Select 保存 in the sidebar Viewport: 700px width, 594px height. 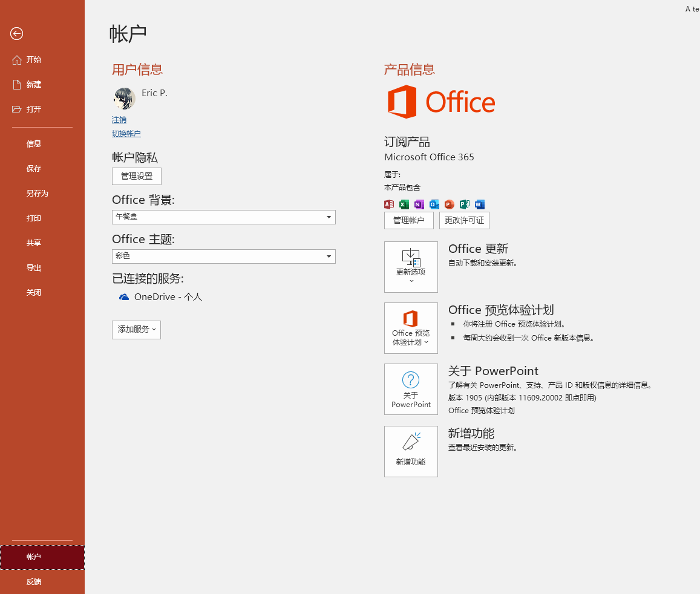coord(42,169)
